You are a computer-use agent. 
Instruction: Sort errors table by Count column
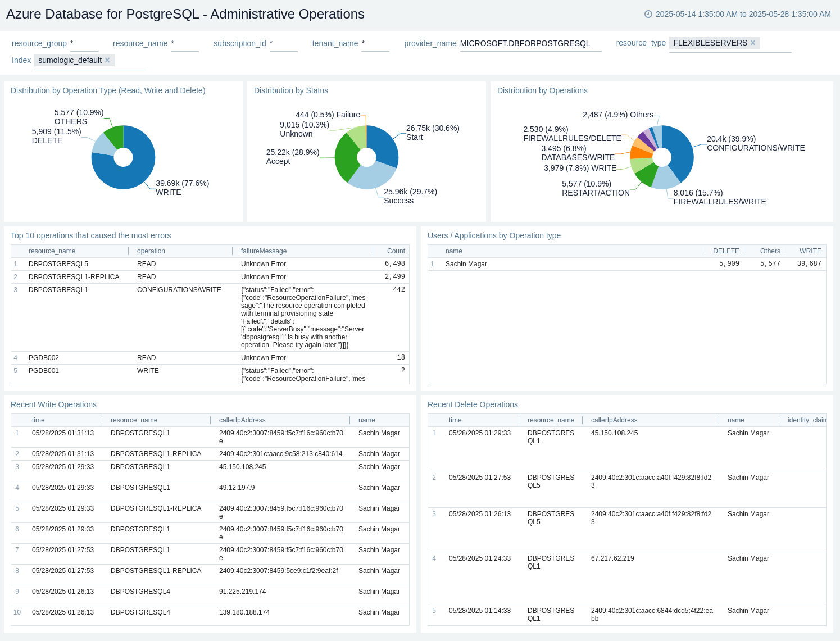(396, 251)
